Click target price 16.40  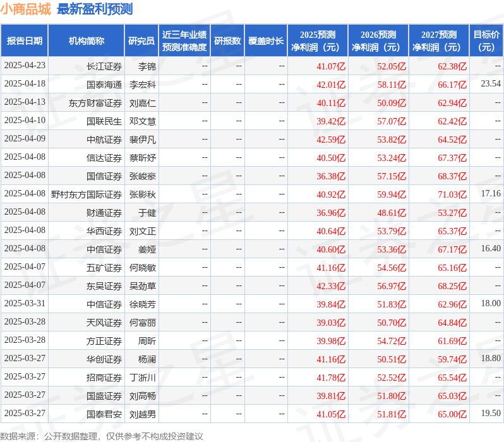491,249
